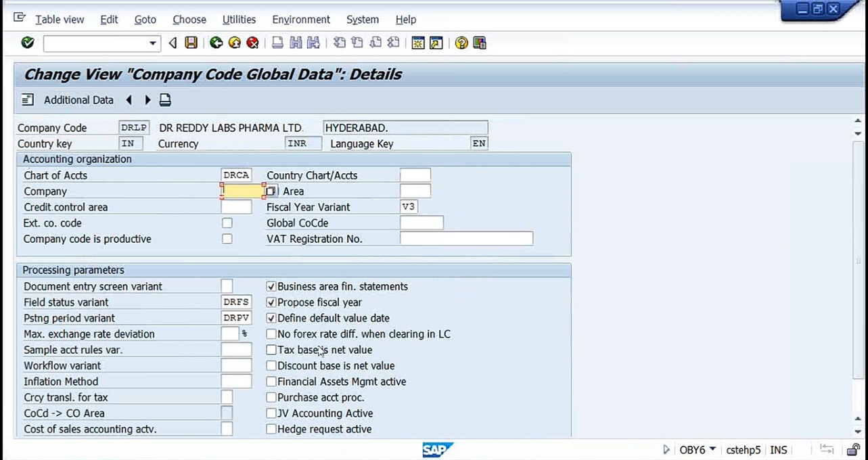Open the Table view menu
Viewport: 868px width, 460px height.
point(60,19)
